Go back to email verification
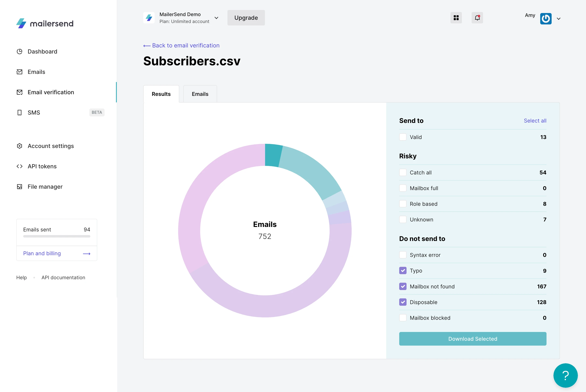The image size is (586, 392). point(181,46)
